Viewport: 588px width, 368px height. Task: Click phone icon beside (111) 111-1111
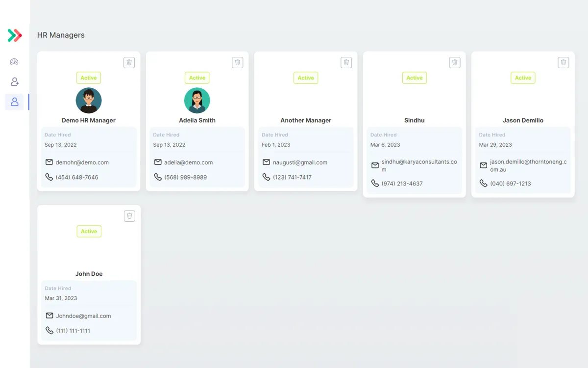click(x=49, y=331)
